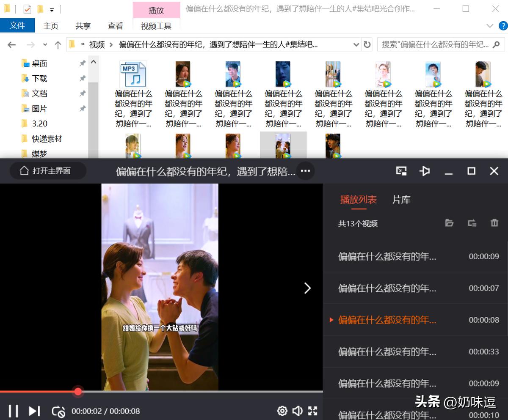Click the 打开主界面 button
The image size is (508, 420).
48,171
